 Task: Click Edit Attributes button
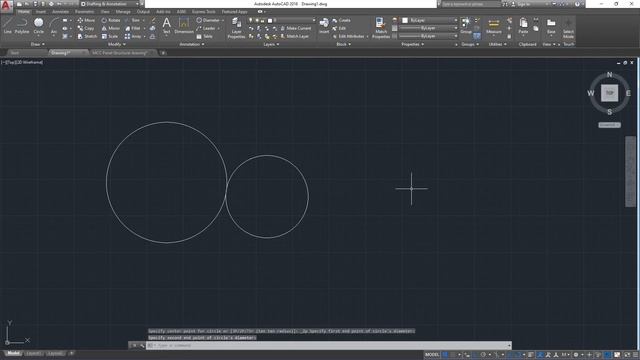351,36
